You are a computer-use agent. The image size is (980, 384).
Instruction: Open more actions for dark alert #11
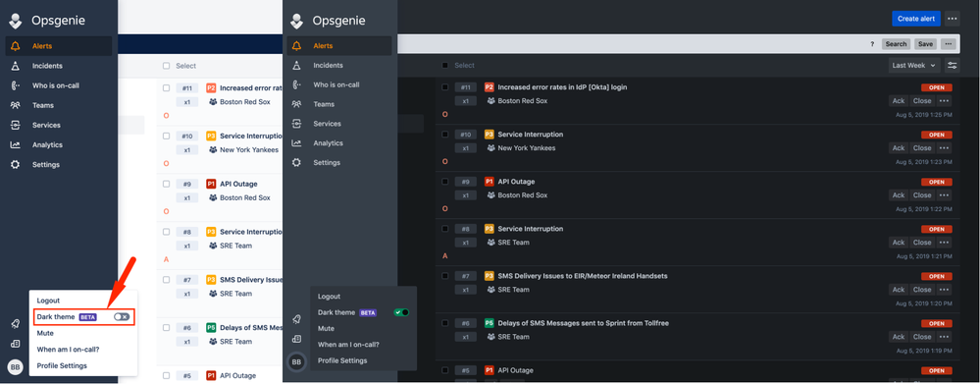945,101
